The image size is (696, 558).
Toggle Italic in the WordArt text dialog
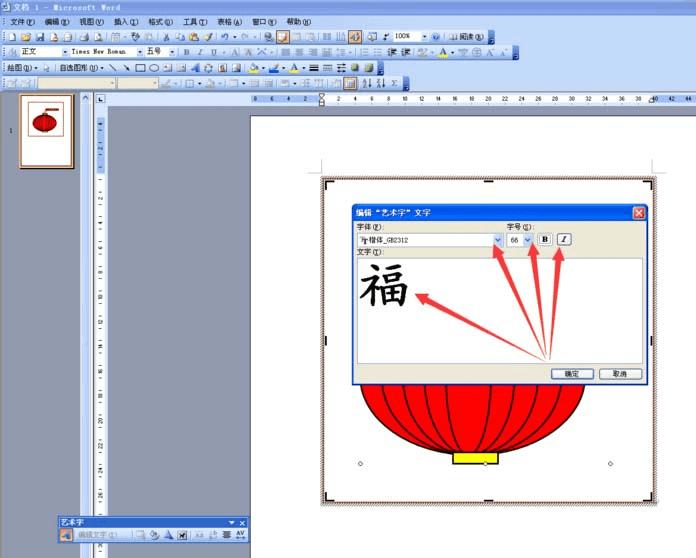point(564,239)
